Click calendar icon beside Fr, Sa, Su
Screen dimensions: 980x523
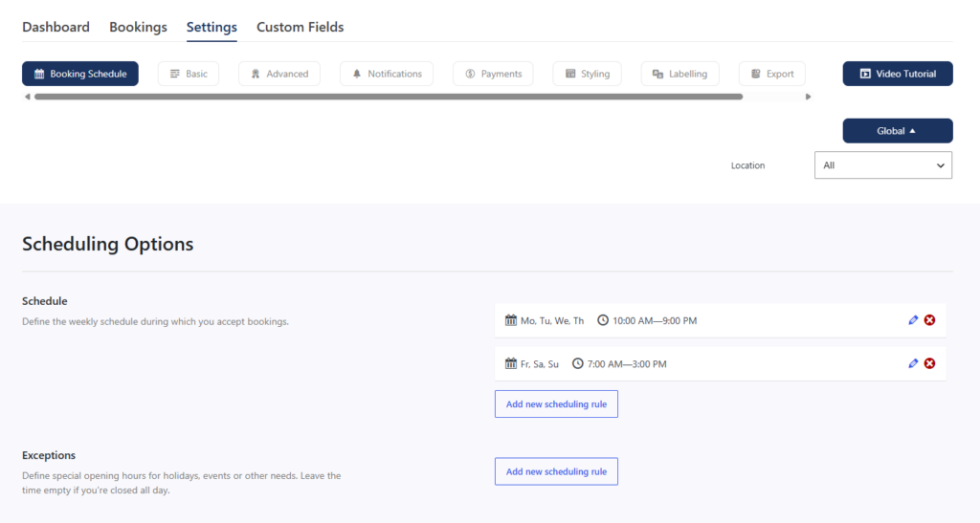[x=511, y=363]
